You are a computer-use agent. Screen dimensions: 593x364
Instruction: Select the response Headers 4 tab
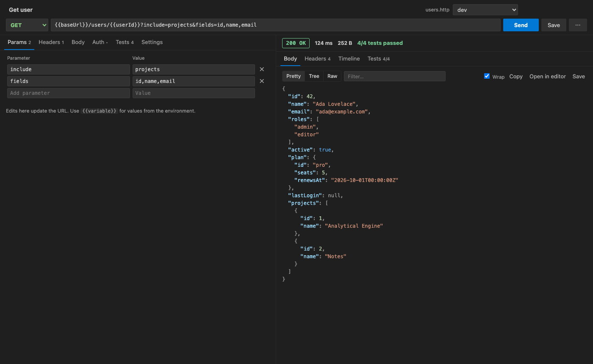(x=317, y=59)
